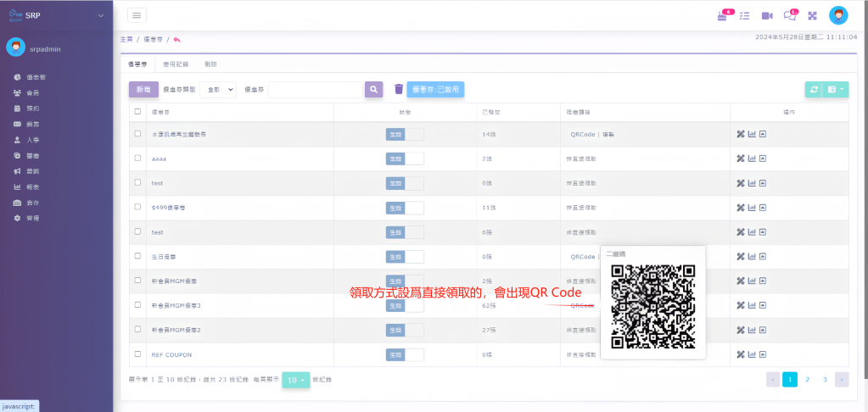Expand the page size 10 dropdown

(295, 380)
